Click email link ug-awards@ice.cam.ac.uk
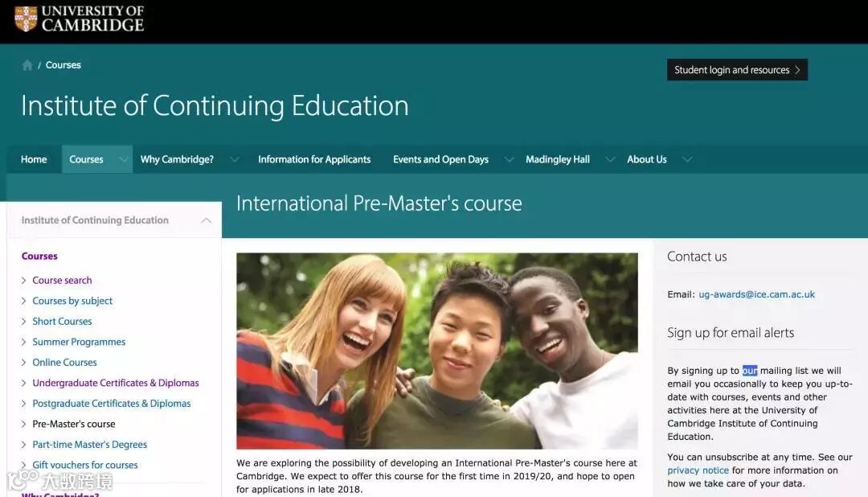The image size is (868, 497). [x=757, y=294]
